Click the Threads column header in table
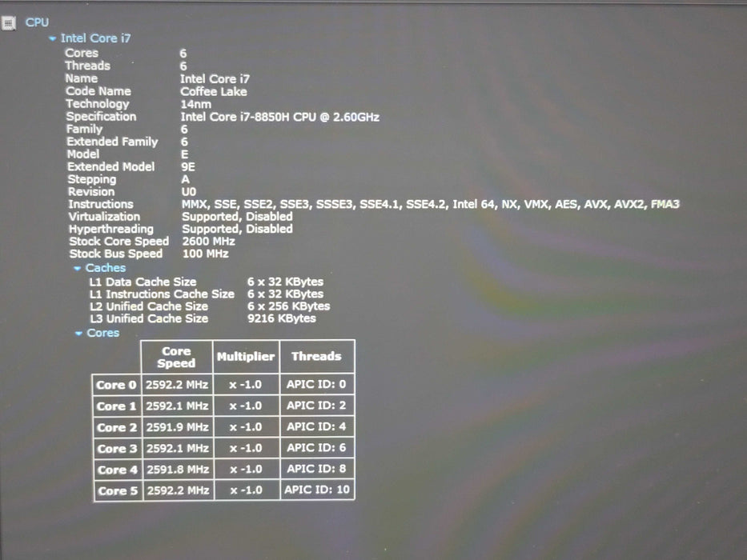Viewport: 747px width, 560px height. pyautogui.click(x=317, y=356)
